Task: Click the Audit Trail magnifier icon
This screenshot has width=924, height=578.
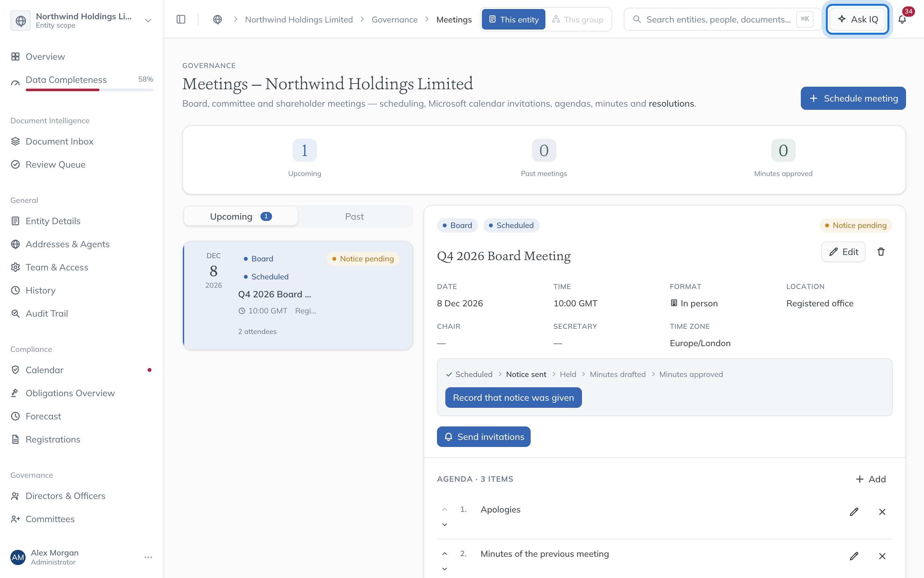Action: pyautogui.click(x=15, y=313)
